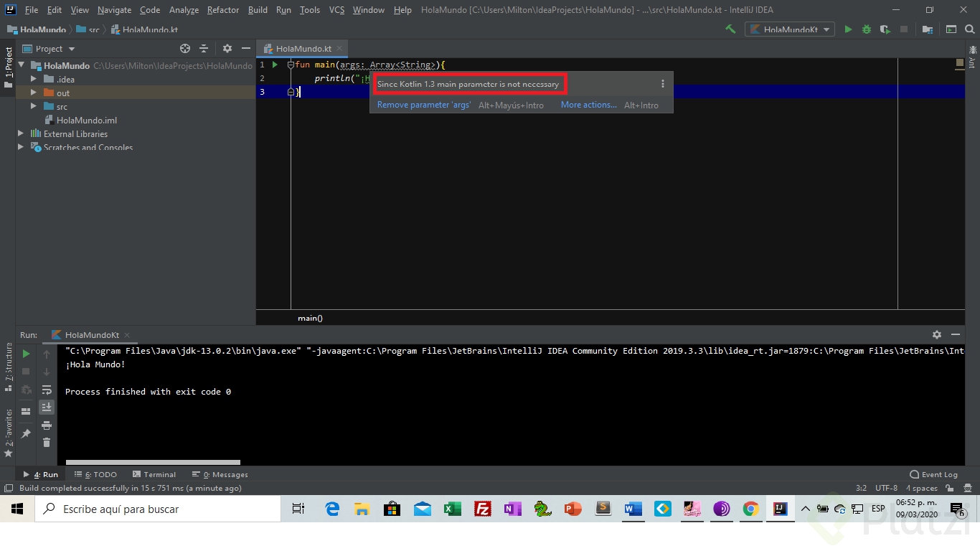Rerun HolaMundoKt in the Run panel

coord(26,354)
